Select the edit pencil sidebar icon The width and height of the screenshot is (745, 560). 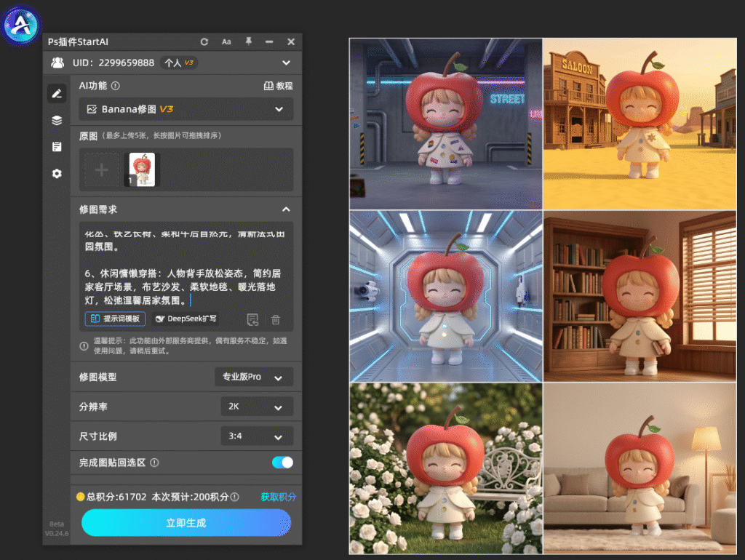click(57, 94)
